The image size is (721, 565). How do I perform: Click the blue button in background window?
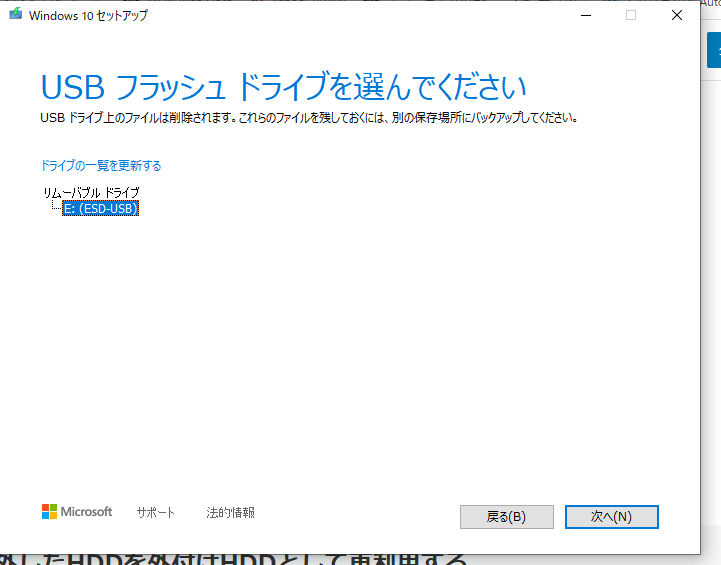click(x=714, y=50)
